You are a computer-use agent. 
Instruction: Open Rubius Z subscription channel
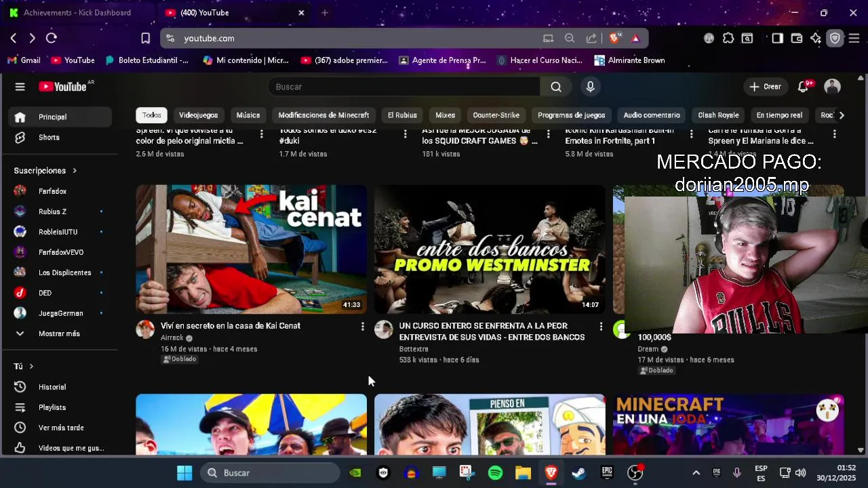[x=61, y=211]
